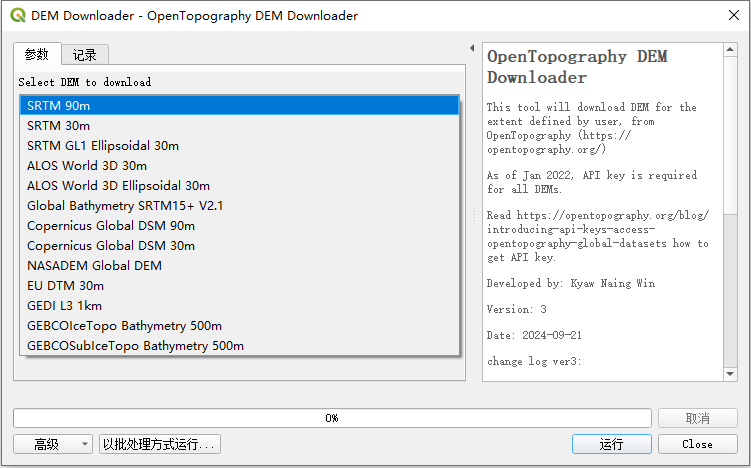Select GEDI L3 1km dataset
The width and height of the screenshot is (751, 468).
(x=239, y=306)
